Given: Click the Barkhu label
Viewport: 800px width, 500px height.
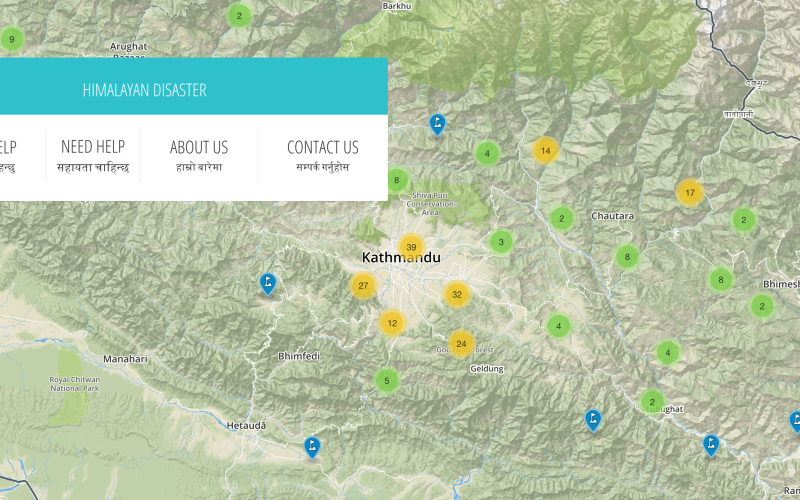Looking at the screenshot, I should click(x=396, y=6).
